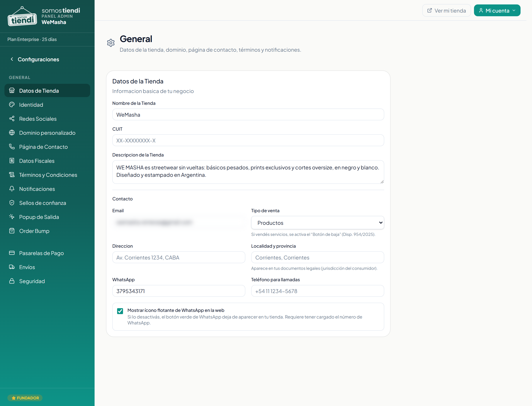532x406 pixels.
Task: Click the truck icon beside Envíos
Action: 12,267
